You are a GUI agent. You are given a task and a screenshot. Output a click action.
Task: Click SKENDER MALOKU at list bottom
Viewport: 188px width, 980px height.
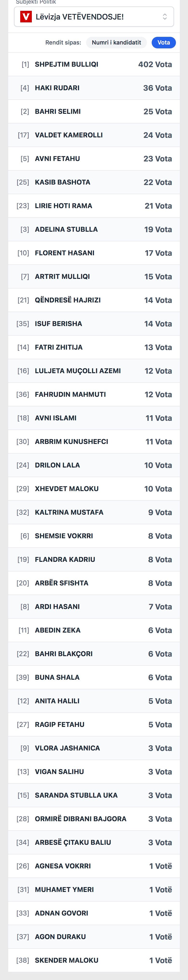[x=94, y=961]
